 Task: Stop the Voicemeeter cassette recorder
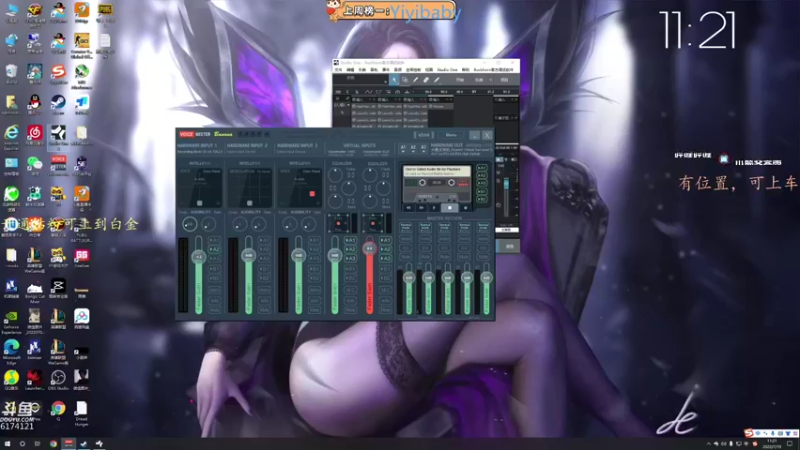pyautogui.click(x=449, y=208)
